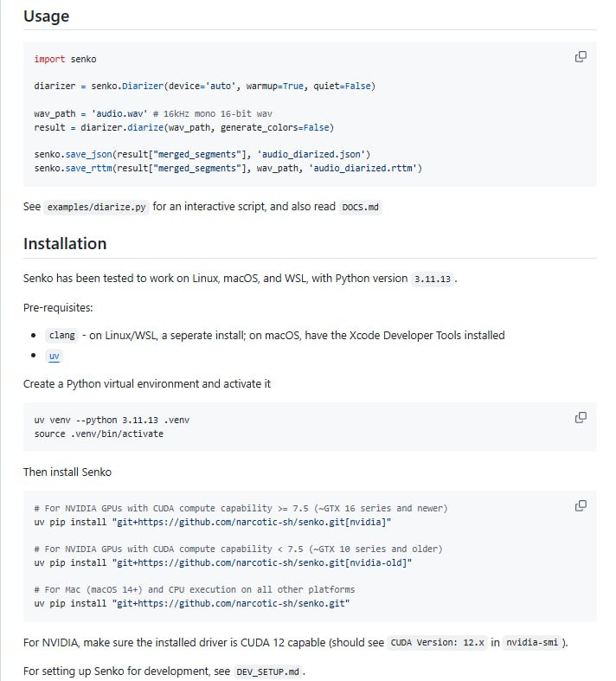Click the Usage section heading
Image resolution: width=616 pixels, height=681 pixels.
(46, 16)
